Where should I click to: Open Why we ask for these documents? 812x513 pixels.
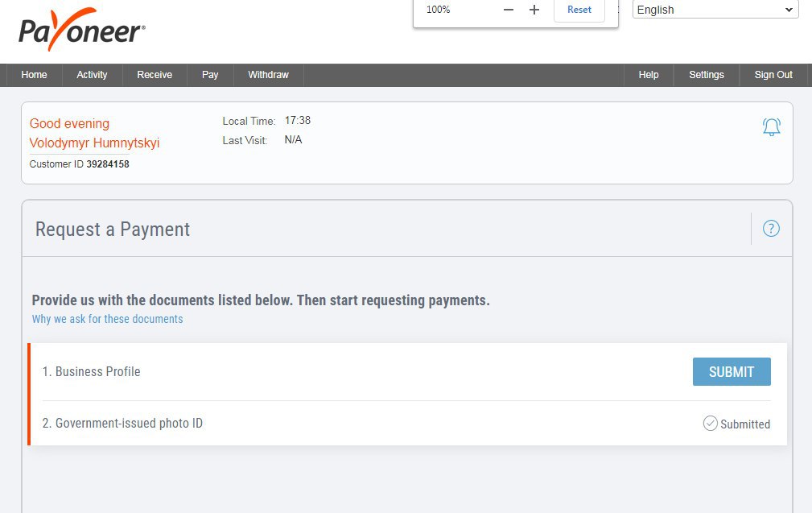coord(107,319)
